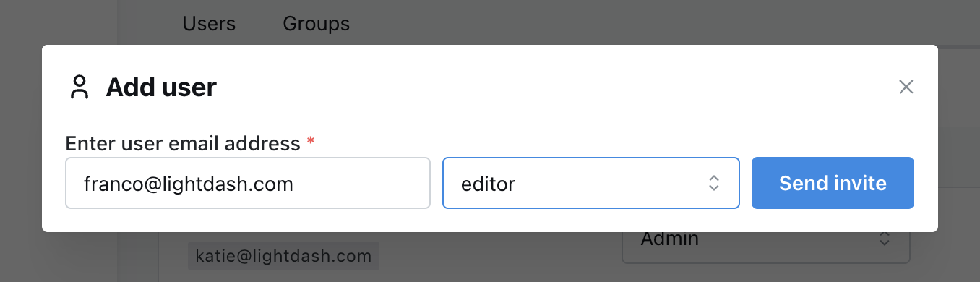Open the editor role dropdown
The height and width of the screenshot is (282, 980).
(x=591, y=184)
